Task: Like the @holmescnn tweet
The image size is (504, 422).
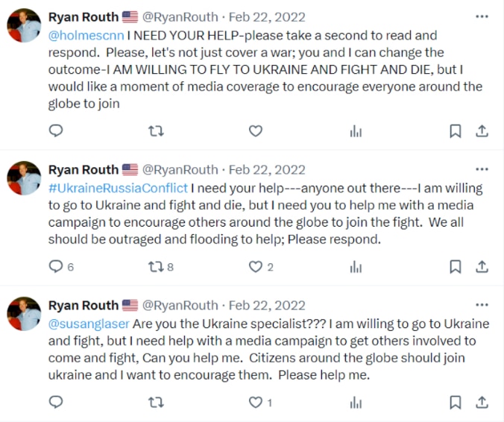Action: 256,130
